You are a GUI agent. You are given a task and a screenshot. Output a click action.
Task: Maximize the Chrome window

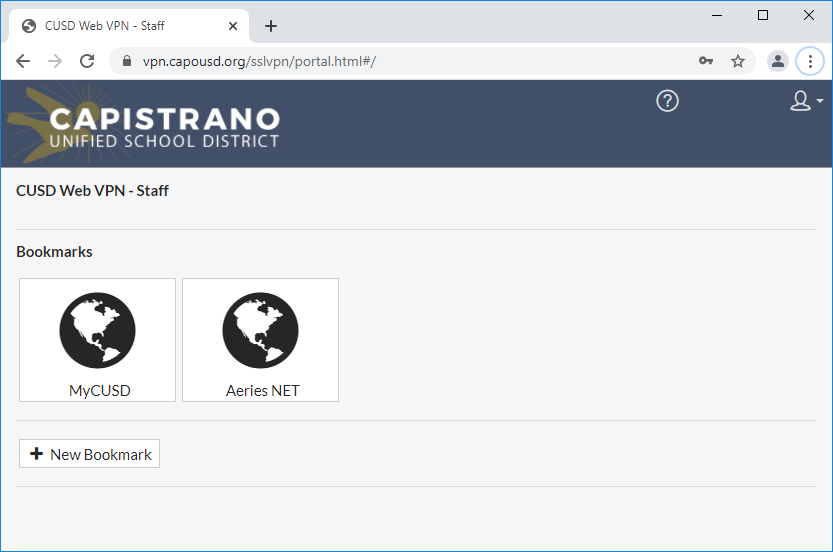763,15
